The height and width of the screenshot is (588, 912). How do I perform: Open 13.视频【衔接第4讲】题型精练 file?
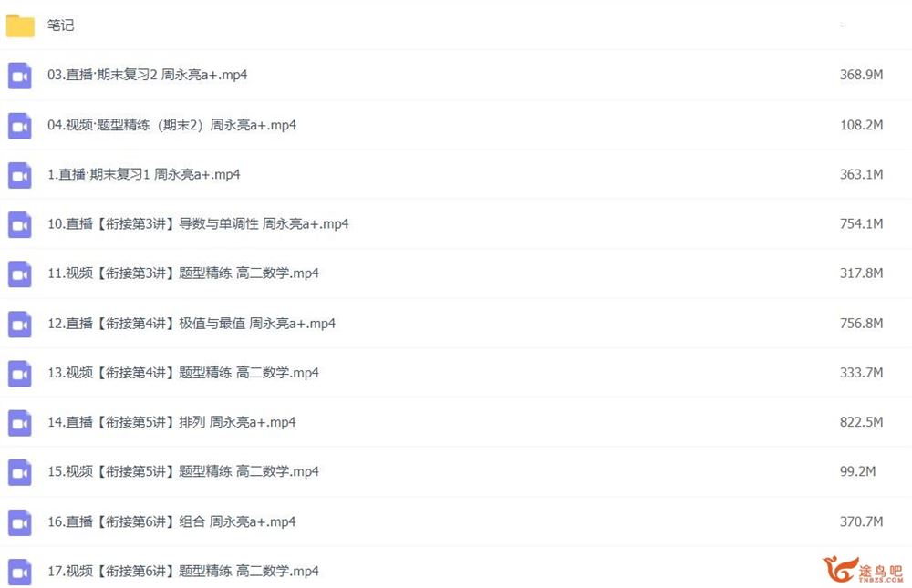[182, 373]
